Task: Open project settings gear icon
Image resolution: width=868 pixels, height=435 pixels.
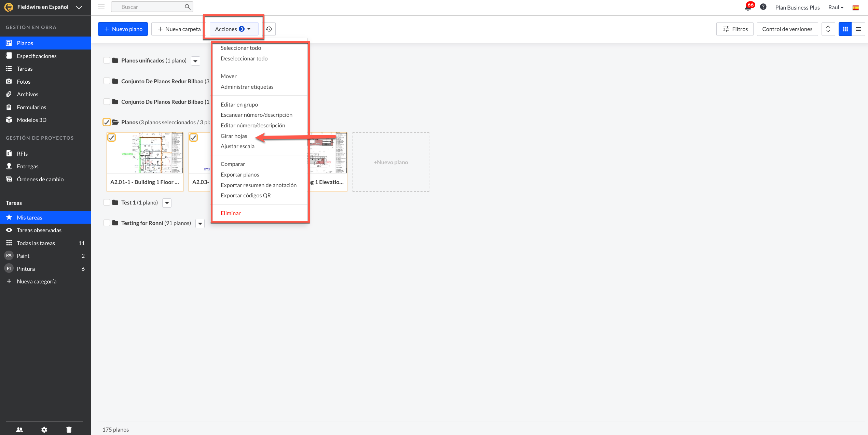Action: 44,430
